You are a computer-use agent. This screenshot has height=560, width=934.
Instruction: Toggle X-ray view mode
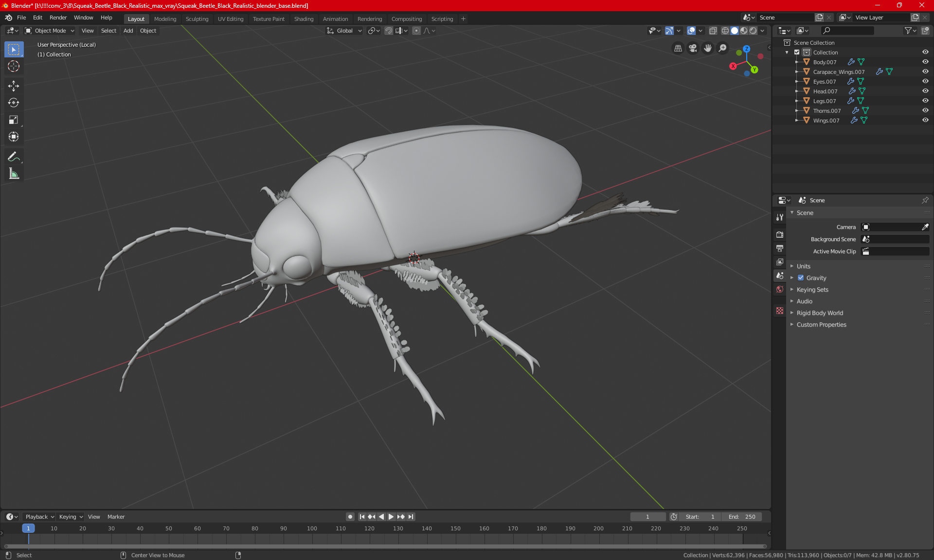tap(713, 31)
